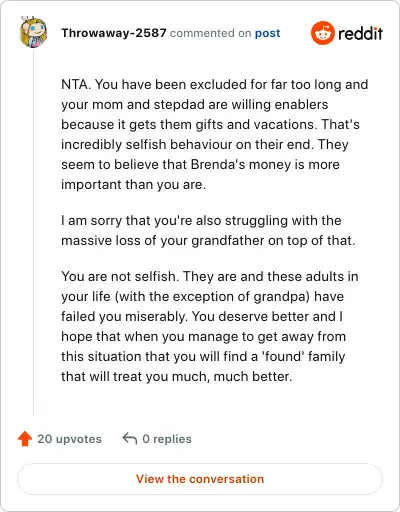This screenshot has width=400, height=512.
Task: Click the "NTA." verdict at comment start
Action: click(x=76, y=84)
